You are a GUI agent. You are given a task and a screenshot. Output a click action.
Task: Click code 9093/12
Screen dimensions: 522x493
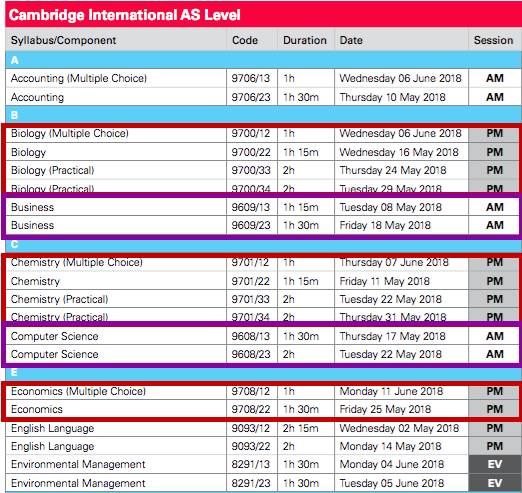251,428
